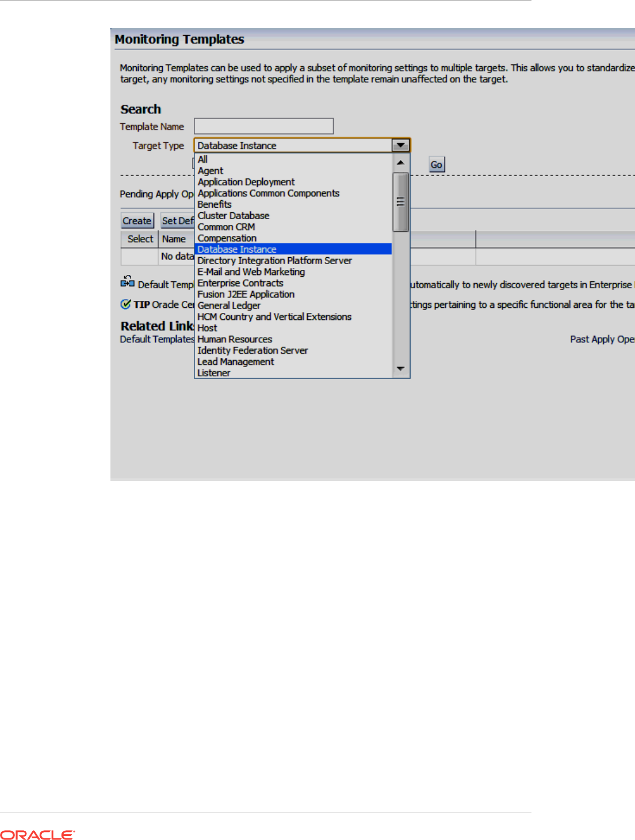Select 'Enterprise Contracts' in list

[293, 283]
